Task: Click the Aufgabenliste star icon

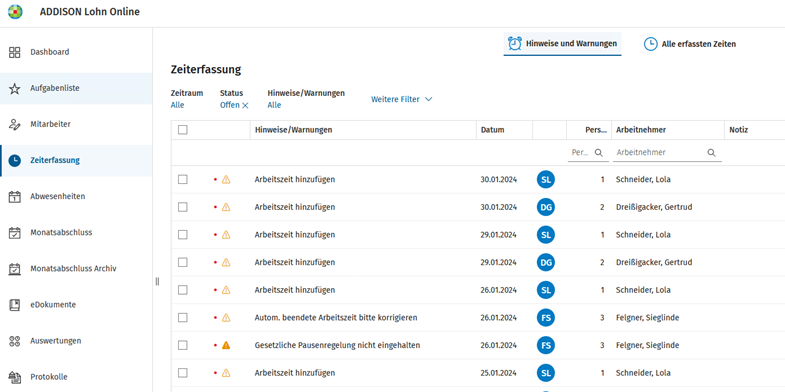Action: coord(15,89)
